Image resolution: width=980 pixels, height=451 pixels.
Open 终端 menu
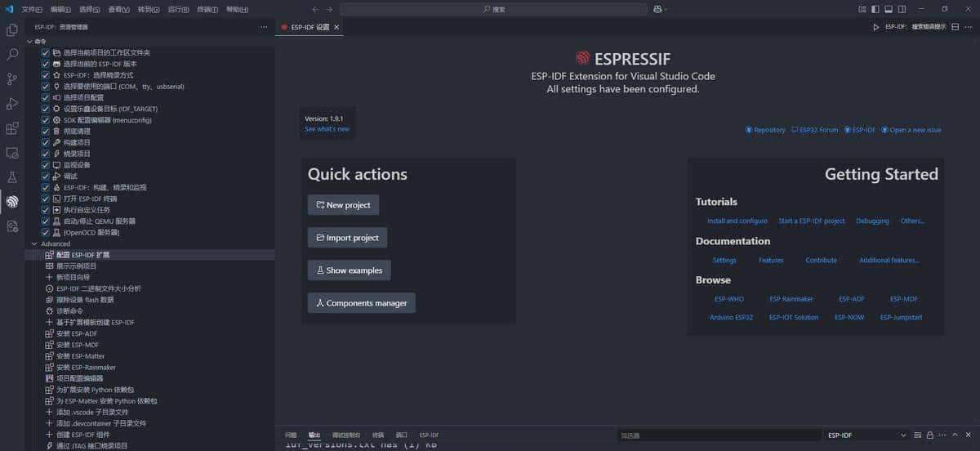(208, 9)
